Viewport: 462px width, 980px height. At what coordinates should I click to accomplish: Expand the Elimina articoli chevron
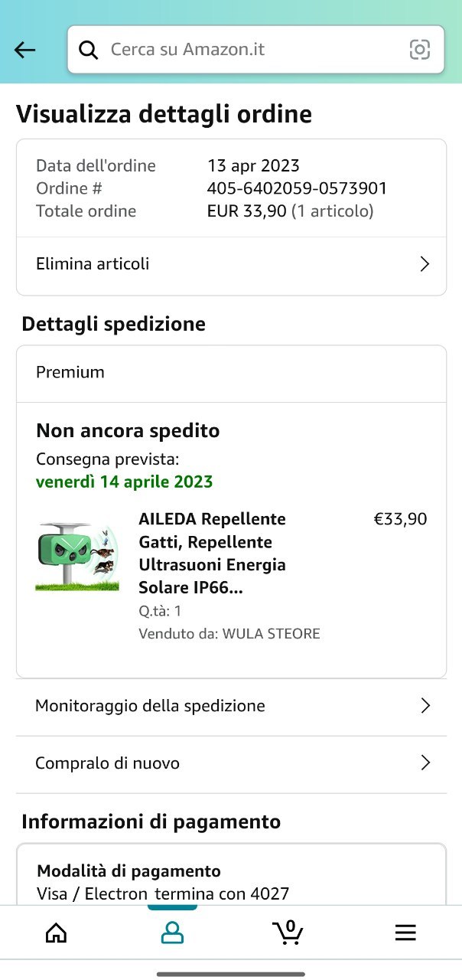(425, 264)
